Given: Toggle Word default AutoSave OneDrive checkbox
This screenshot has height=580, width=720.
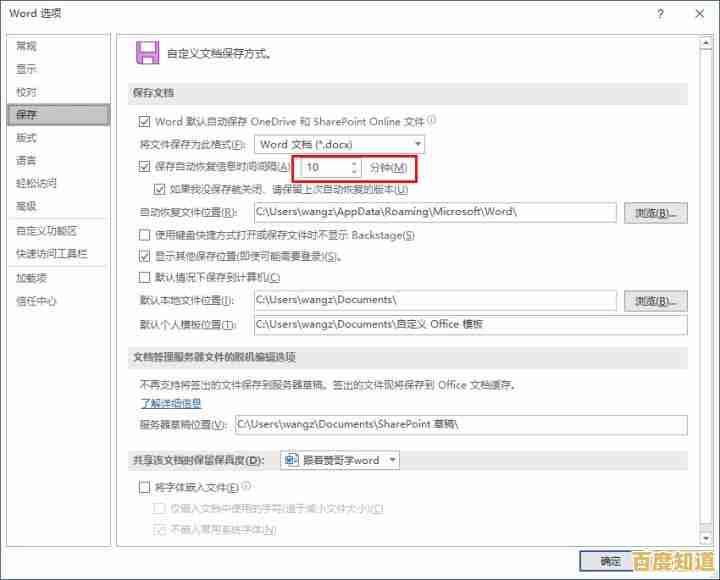Looking at the screenshot, I should tap(144, 122).
